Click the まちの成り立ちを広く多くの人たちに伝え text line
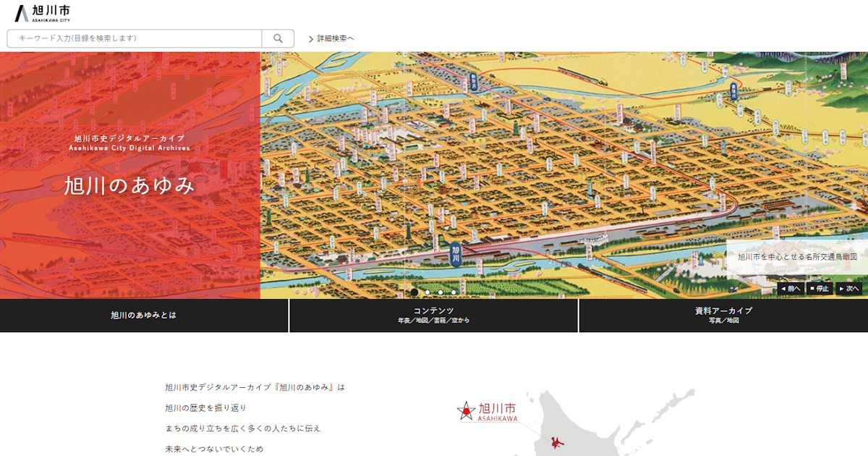 [243, 428]
